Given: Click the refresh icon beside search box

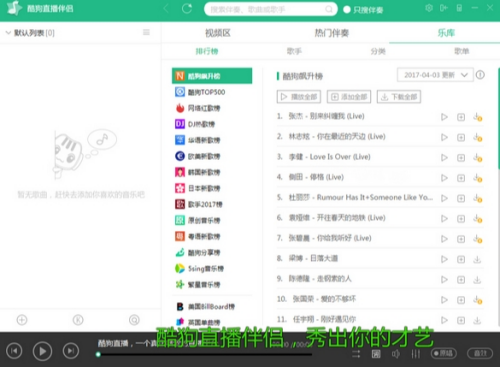Looking at the screenshot, I should 187,9.
